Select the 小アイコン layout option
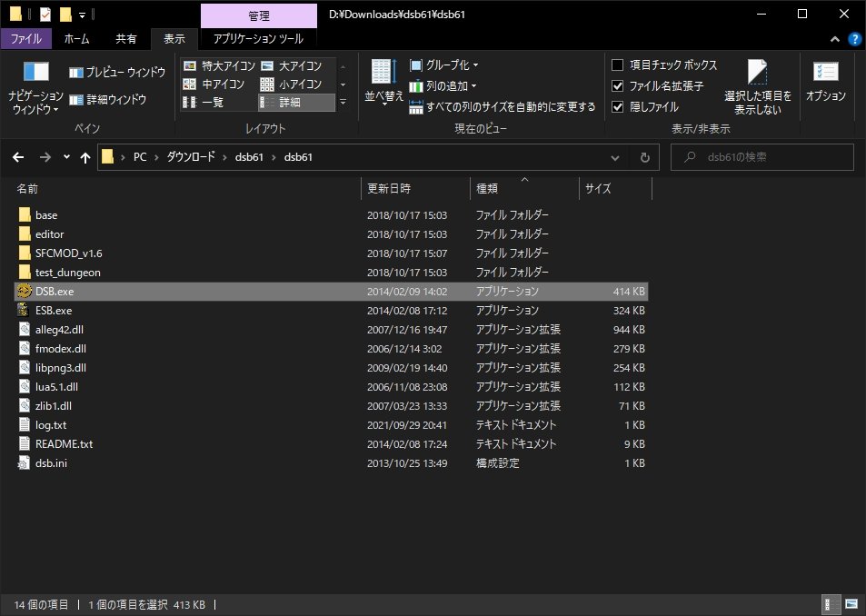 coord(291,84)
